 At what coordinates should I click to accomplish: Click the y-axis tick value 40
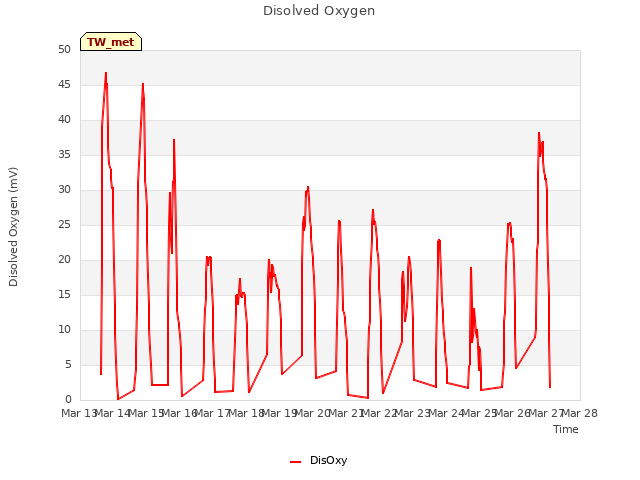point(64,120)
